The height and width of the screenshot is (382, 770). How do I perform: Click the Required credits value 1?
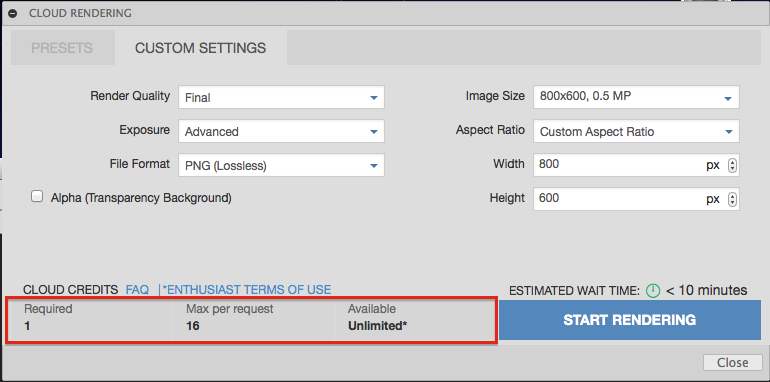click(x=27, y=326)
